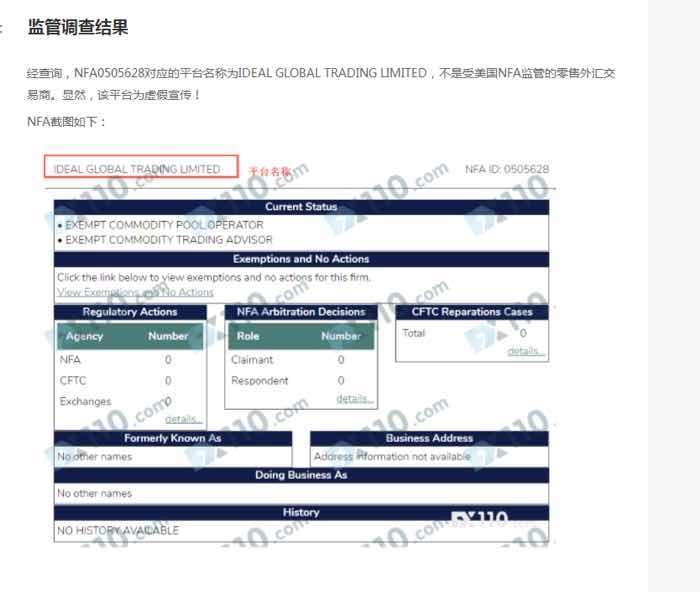Select the CFTC row in Regulatory Actions
700x592 pixels.
click(130, 381)
